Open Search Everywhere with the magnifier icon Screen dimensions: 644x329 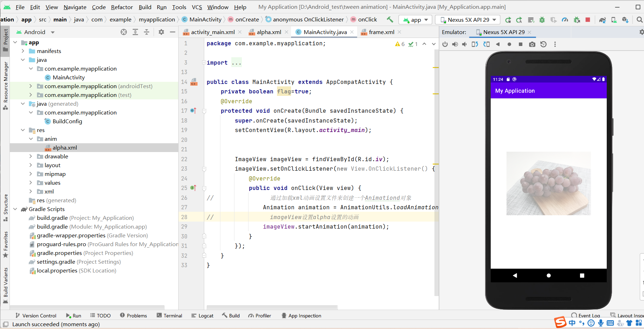(639, 20)
